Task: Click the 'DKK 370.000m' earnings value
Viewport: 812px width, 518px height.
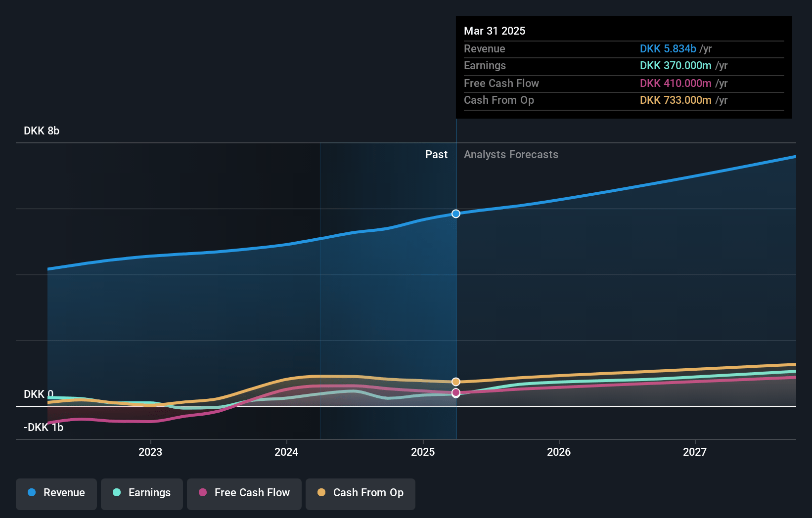Action: pos(676,65)
